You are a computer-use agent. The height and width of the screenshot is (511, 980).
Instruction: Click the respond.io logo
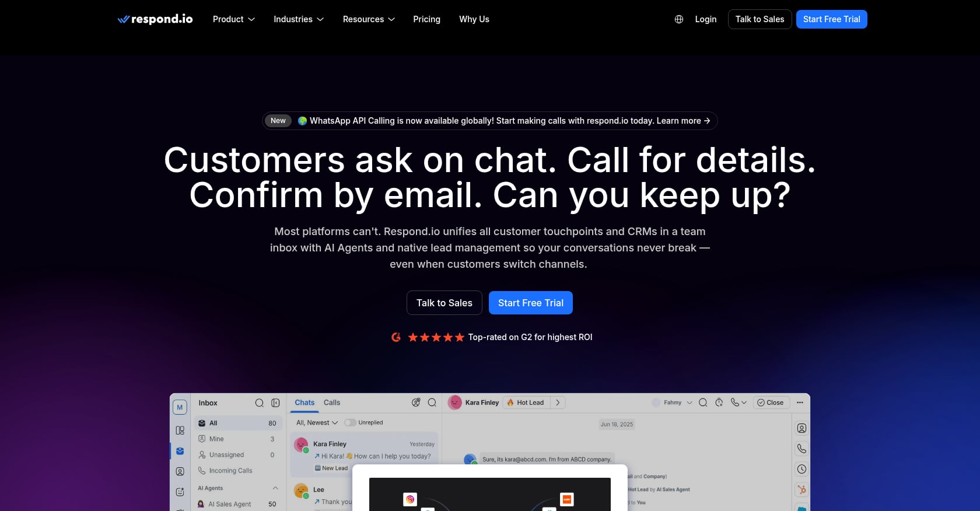[x=155, y=19]
